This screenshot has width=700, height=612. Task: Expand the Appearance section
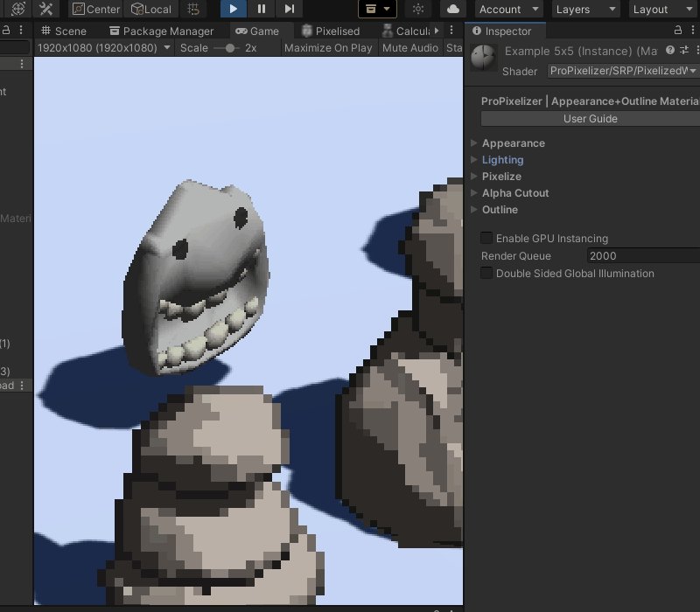pos(513,143)
